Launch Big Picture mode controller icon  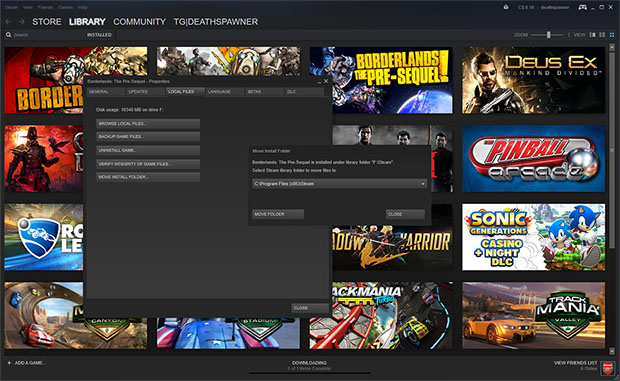(582, 7)
